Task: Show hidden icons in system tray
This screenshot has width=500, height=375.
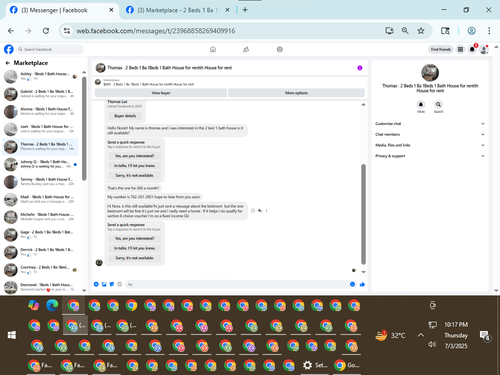Action: (x=421, y=335)
